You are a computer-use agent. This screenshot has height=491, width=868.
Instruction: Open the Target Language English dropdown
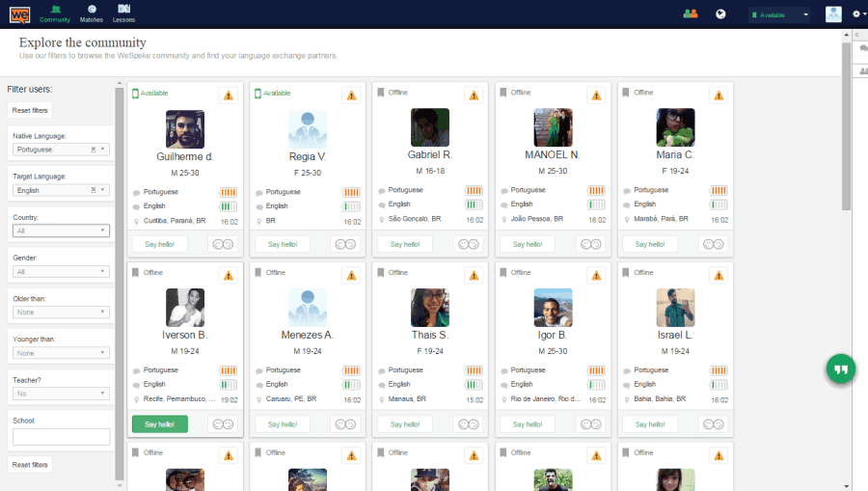click(61, 190)
